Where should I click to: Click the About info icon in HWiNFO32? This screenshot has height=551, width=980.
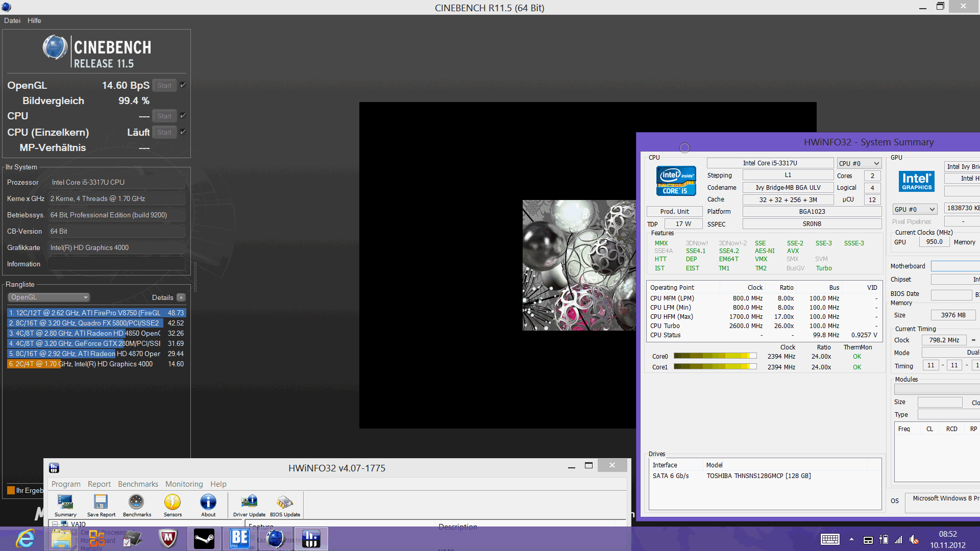208,505
